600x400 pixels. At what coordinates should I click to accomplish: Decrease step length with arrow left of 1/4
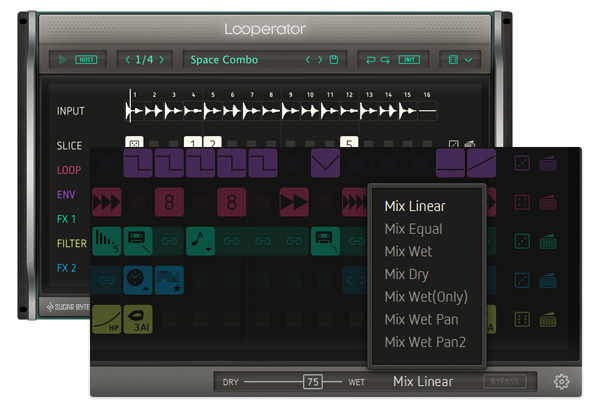pos(128,60)
